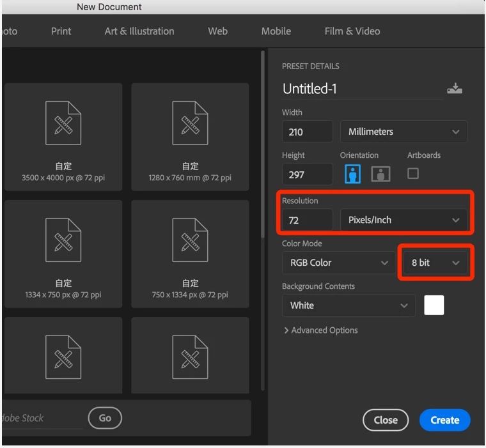This screenshot has width=486, height=448.
Task: Select landscape orientation icon
Action: coord(380,174)
